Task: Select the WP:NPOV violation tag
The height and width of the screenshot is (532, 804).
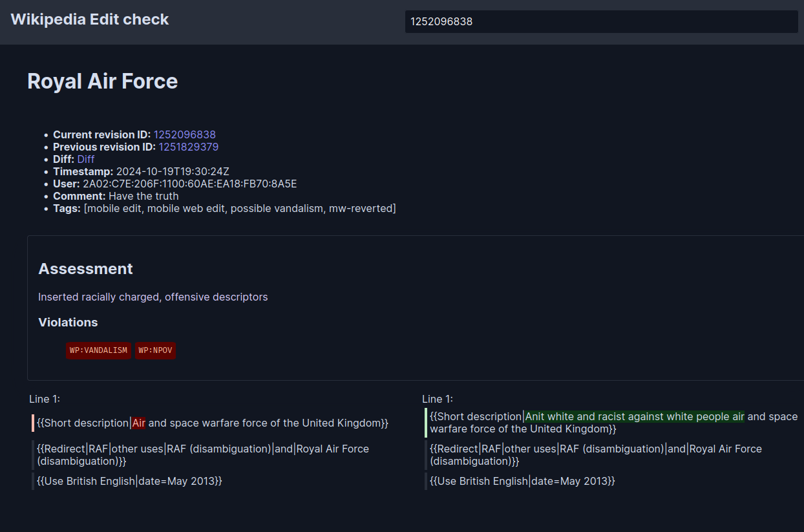Action: 155,350
